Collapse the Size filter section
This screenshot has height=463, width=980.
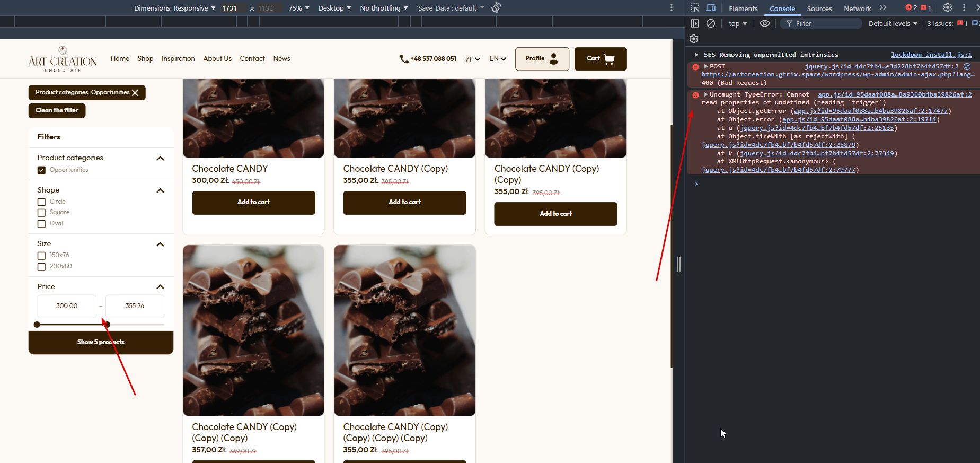pos(160,244)
